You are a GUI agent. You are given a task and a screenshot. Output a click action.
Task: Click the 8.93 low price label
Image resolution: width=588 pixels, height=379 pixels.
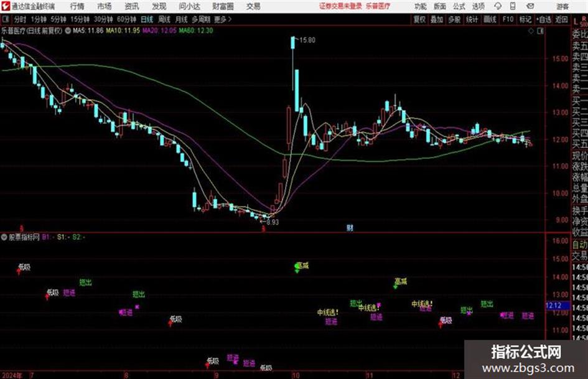273,222
